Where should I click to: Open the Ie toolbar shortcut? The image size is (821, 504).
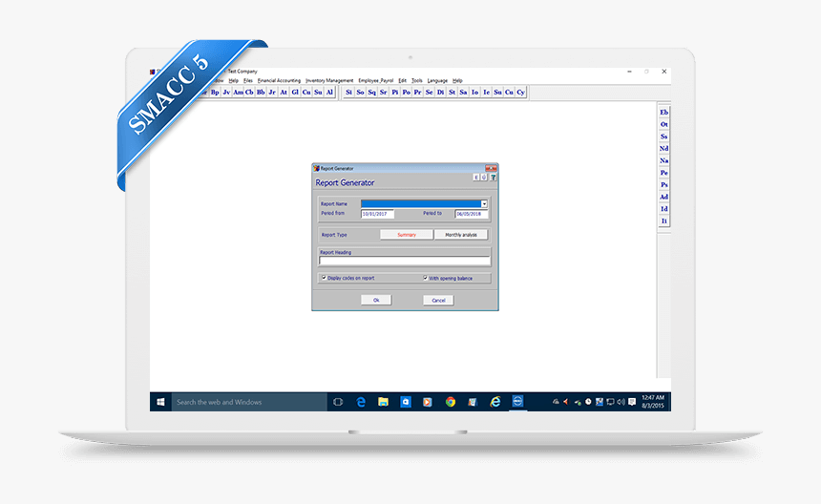(x=487, y=92)
